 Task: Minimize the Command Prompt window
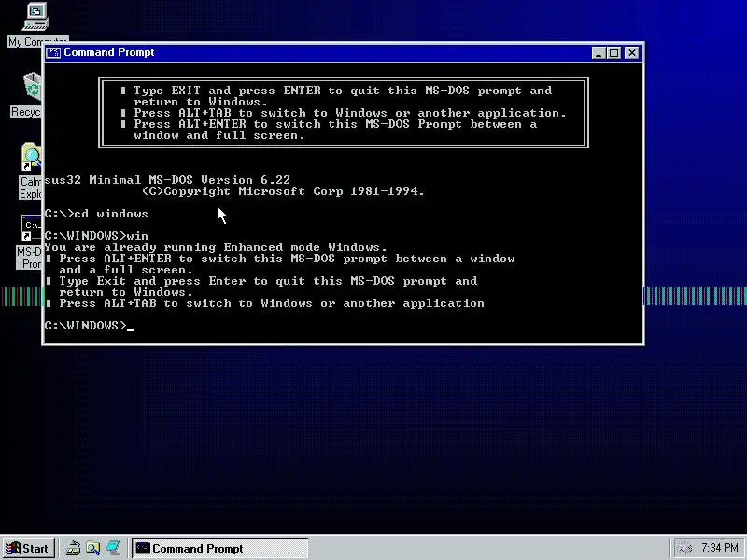click(599, 53)
